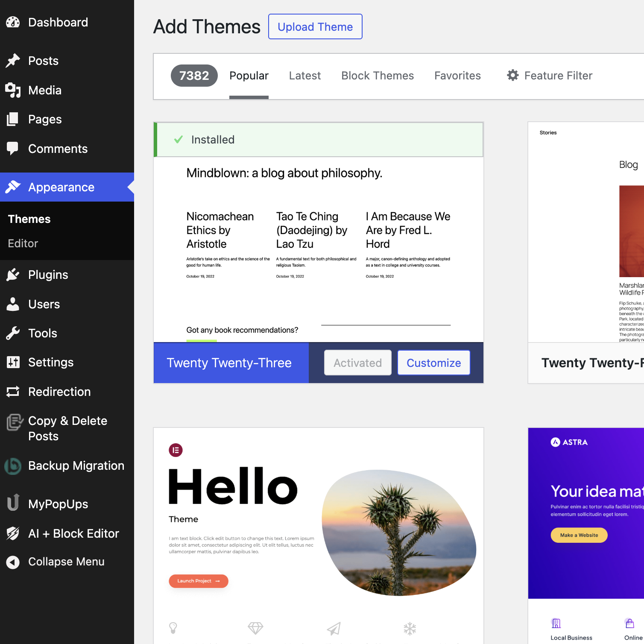Switch to the Latest tab
The height and width of the screenshot is (644, 644).
point(305,76)
